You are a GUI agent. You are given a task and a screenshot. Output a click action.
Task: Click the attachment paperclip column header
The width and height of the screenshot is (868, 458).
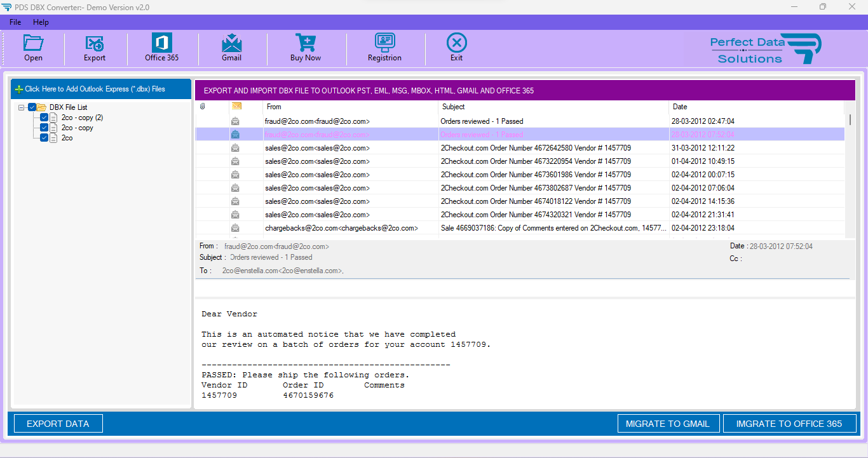tap(202, 107)
